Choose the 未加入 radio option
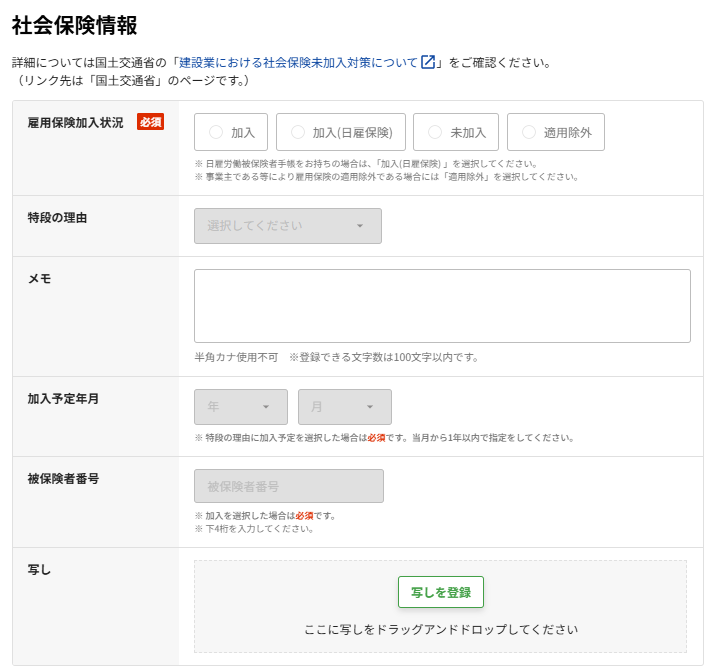712x666 pixels. tap(455, 132)
